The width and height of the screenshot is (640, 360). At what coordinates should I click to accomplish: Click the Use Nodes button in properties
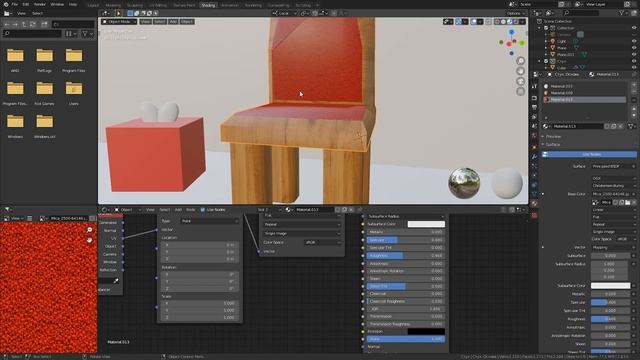tap(589, 154)
